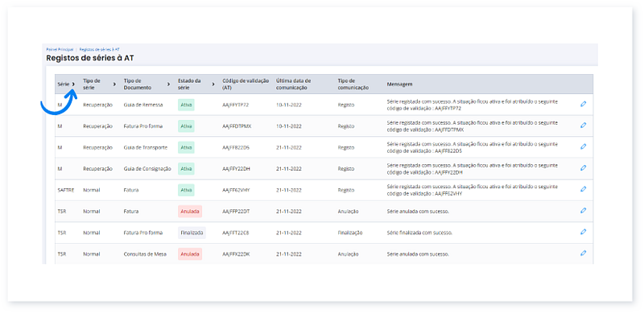Click the SAFTRE series name cell
Screen dimensions: 644x313
click(65, 190)
